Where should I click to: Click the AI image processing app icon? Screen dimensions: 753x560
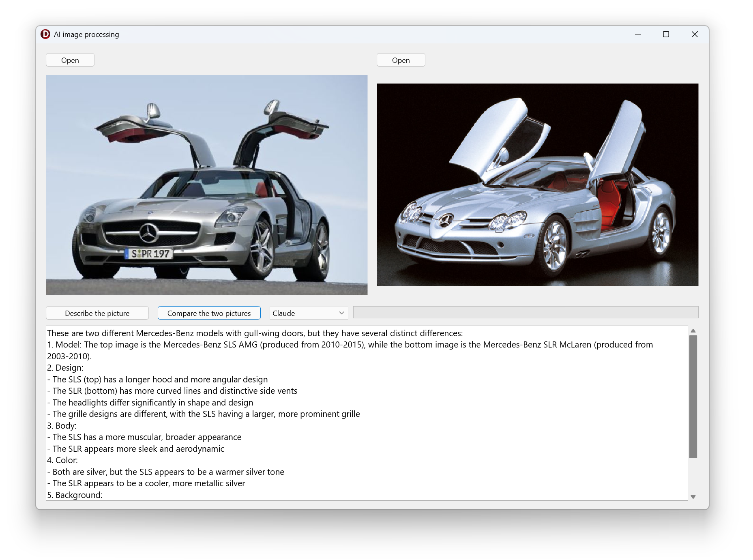[46, 34]
